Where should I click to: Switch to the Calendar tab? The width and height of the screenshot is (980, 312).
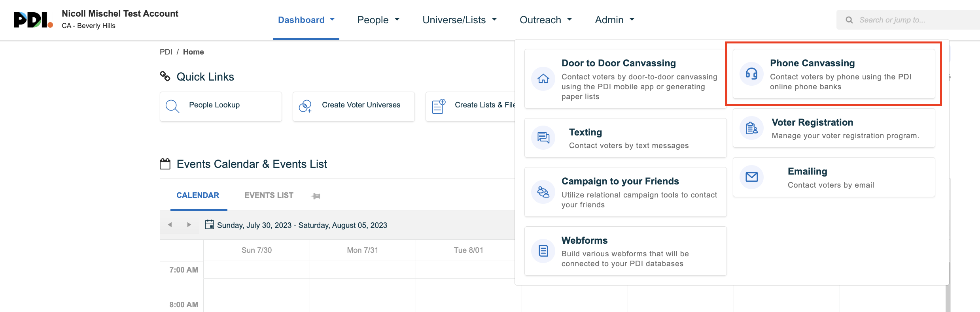[198, 195]
